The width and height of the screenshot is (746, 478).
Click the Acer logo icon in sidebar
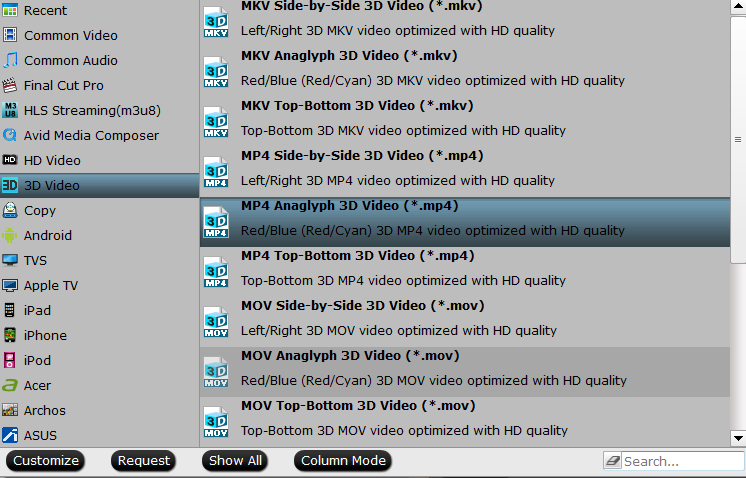10,385
